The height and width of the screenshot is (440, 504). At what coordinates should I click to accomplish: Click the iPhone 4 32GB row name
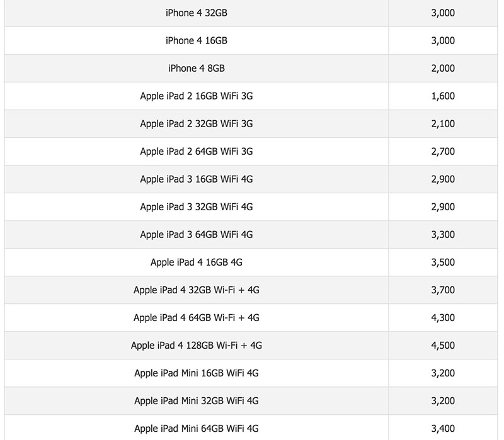(196, 13)
